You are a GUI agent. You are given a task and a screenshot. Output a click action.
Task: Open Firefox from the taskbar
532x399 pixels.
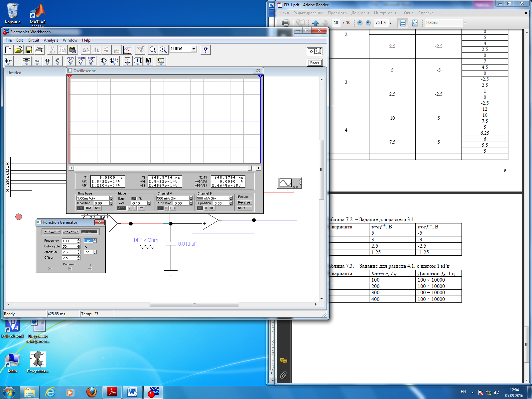coord(91,392)
